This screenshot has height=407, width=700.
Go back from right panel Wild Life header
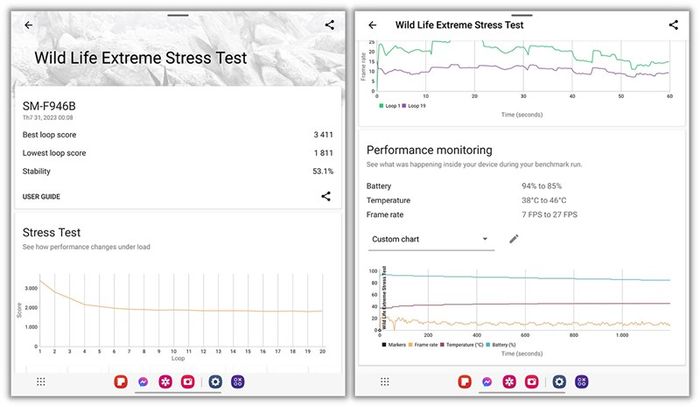pos(372,25)
